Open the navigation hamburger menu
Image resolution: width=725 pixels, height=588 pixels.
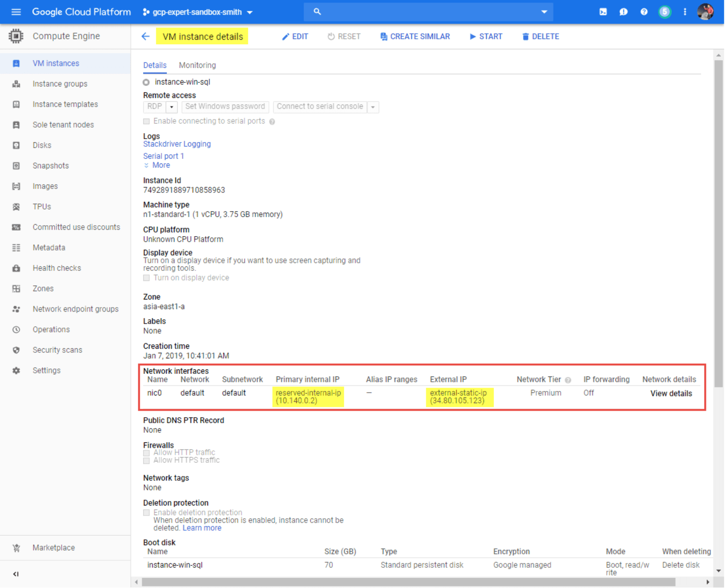[x=16, y=12]
